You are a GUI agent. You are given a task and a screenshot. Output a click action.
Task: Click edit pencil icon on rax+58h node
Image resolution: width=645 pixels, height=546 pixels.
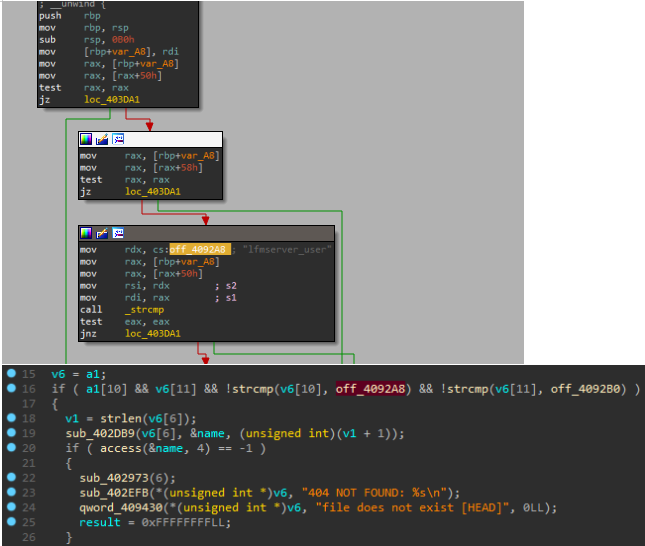[102, 139]
